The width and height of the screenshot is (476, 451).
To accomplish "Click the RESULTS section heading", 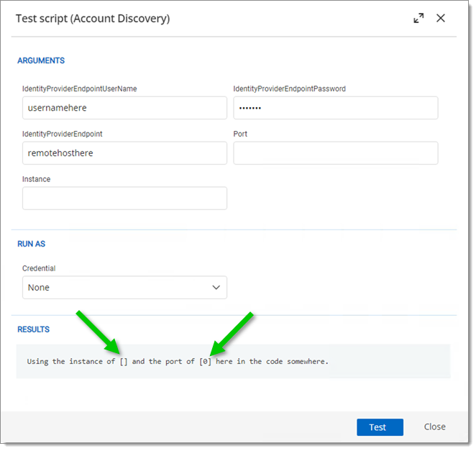I will pyautogui.click(x=33, y=329).
